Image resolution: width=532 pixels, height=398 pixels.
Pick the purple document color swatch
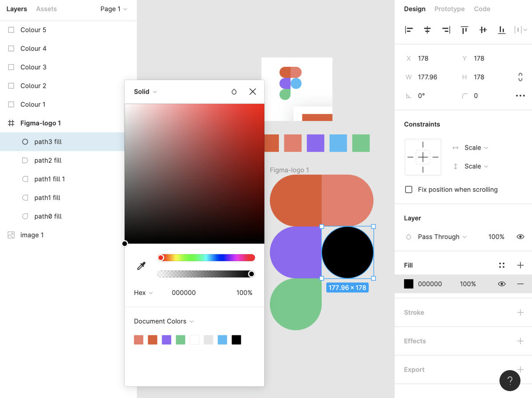pos(166,340)
